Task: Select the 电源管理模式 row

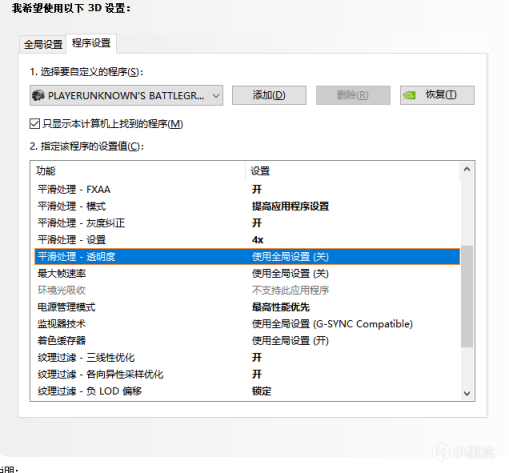Action: click(x=247, y=307)
